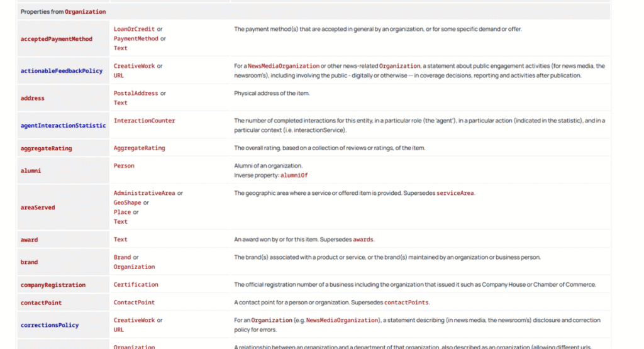Image resolution: width=644 pixels, height=349 pixels.
Task: Click Organization in the Properties from header
Action: pos(85,12)
